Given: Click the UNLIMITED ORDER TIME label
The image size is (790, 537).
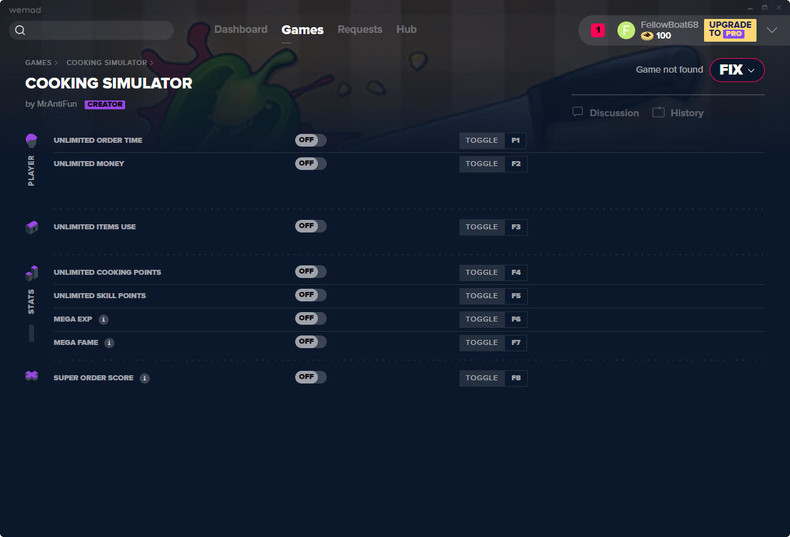Looking at the screenshot, I should point(98,141).
